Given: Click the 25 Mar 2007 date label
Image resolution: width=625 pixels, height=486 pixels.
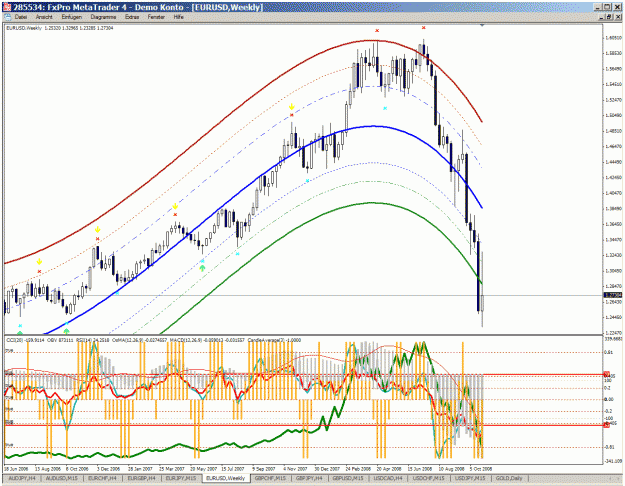Looking at the screenshot, I should pyautogui.click(x=171, y=469).
